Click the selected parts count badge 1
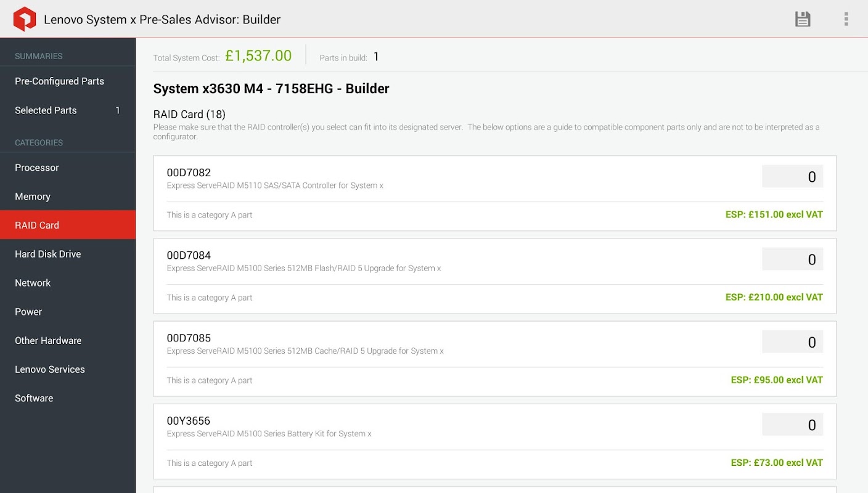The width and height of the screenshot is (868, 493). pos(118,110)
